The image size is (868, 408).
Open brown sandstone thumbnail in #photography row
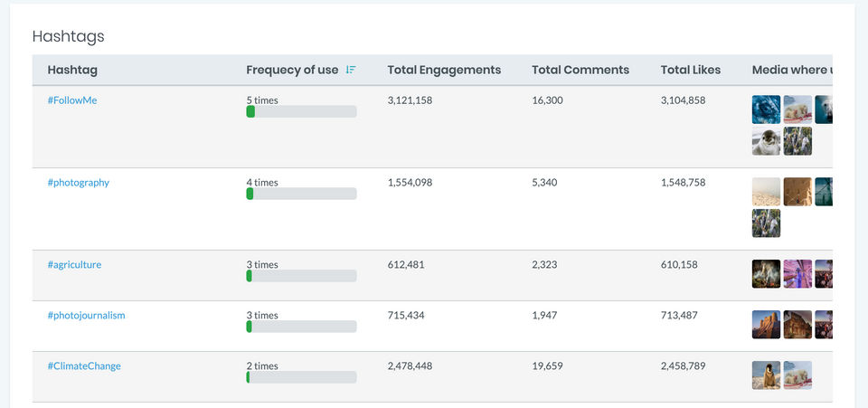[797, 192]
